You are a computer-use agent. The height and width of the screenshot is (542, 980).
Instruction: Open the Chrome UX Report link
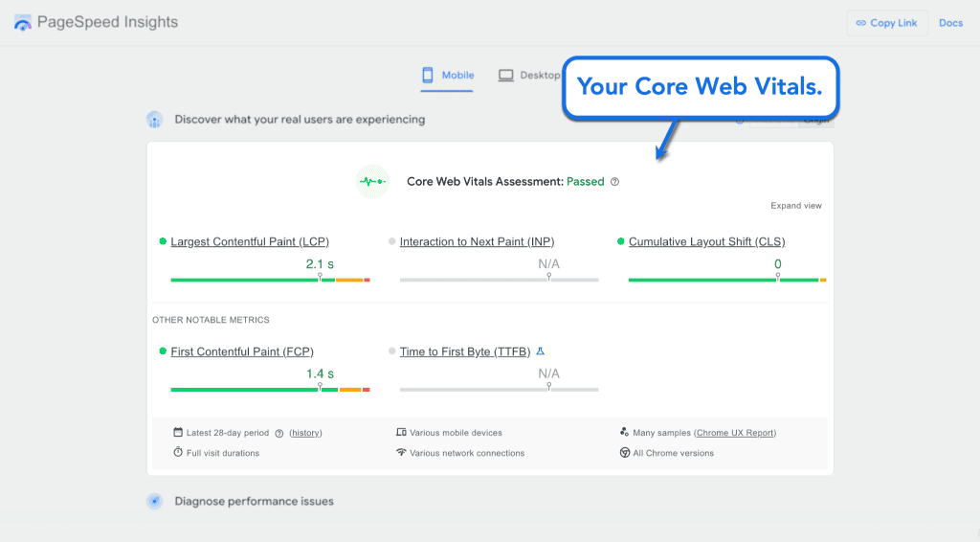tap(735, 433)
